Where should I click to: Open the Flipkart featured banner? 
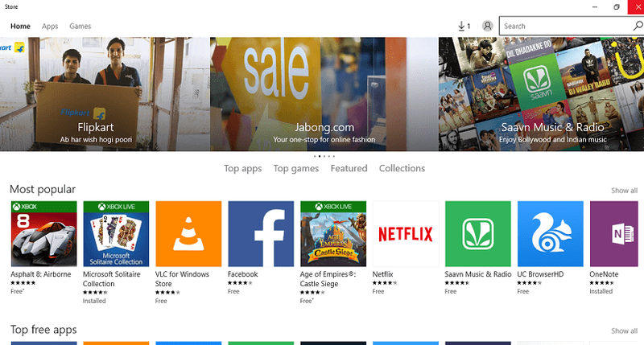point(105,94)
